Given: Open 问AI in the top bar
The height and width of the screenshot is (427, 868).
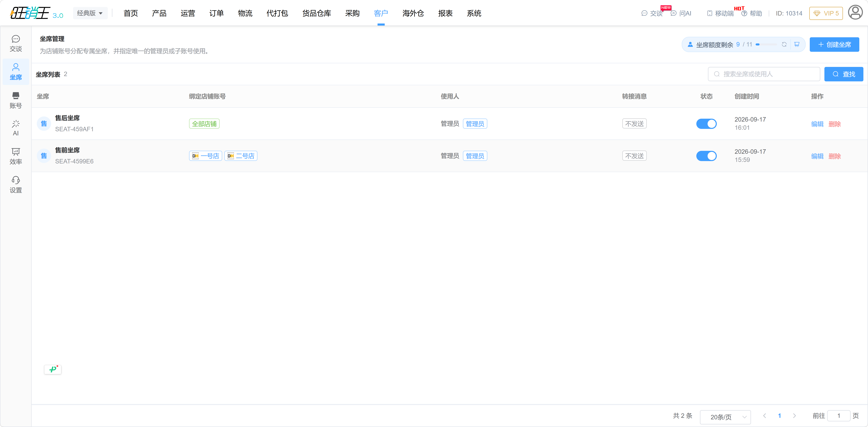Looking at the screenshot, I should pos(681,13).
